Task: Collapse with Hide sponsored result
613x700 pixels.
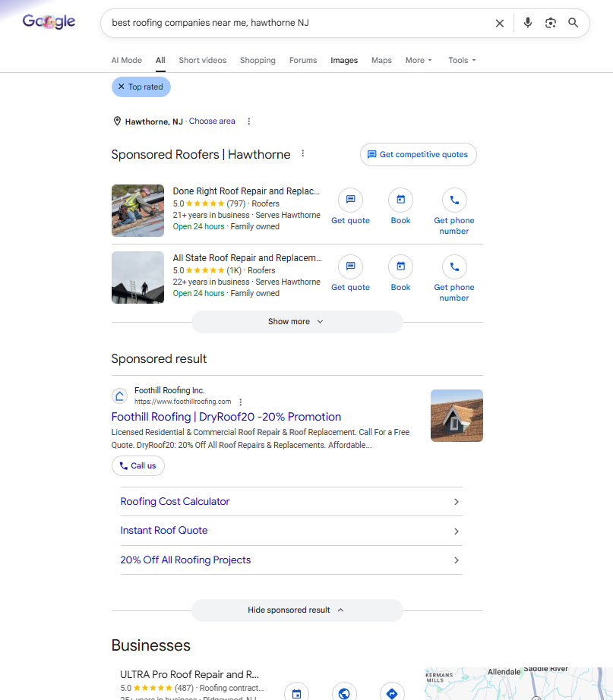Action: click(297, 610)
